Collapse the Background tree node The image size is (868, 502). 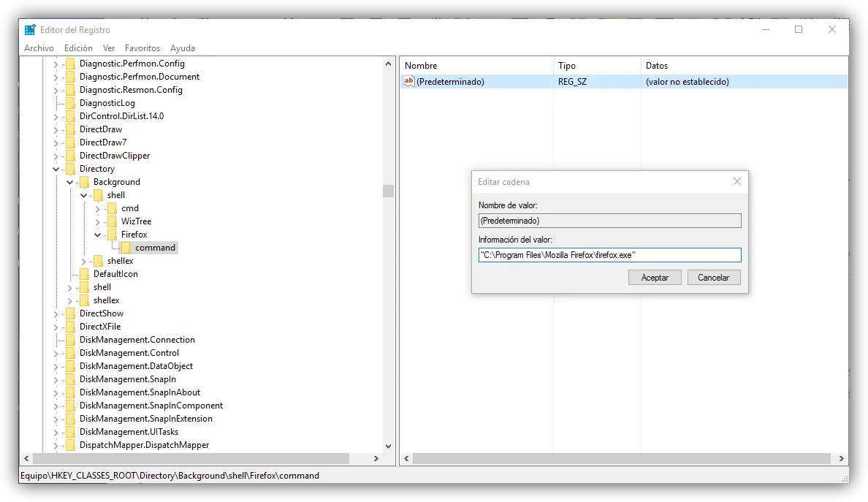pos(69,182)
